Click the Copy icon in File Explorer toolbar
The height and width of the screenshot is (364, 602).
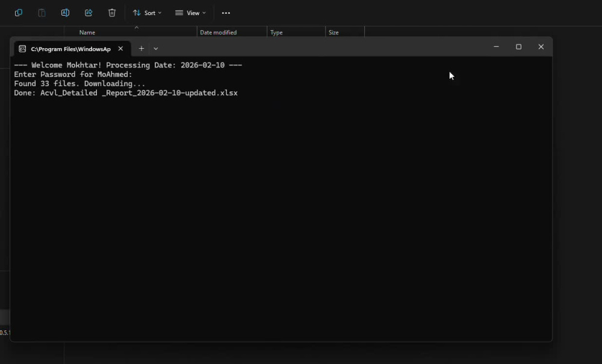(19, 13)
